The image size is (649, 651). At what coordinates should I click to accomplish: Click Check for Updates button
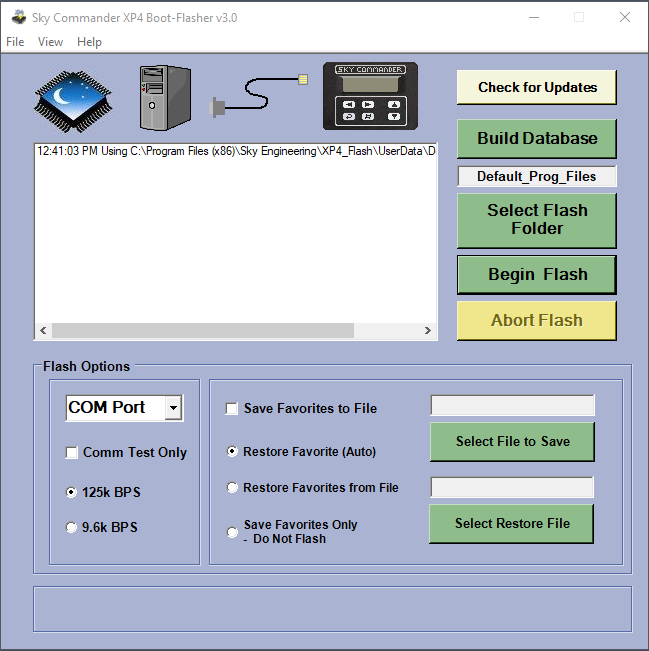(537, 87)
